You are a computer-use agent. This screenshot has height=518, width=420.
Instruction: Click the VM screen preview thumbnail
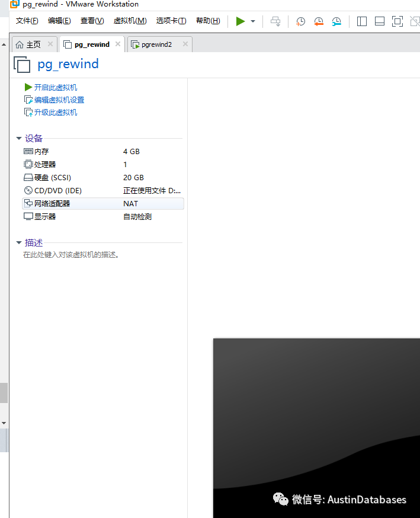point(317,428)
